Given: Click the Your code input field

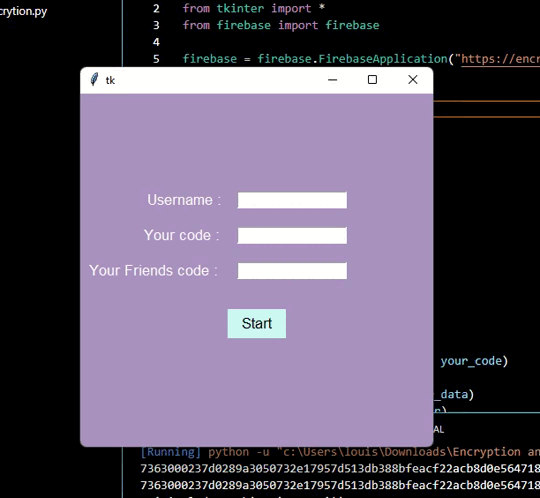Looking at the screenshot, I should 292,236.
